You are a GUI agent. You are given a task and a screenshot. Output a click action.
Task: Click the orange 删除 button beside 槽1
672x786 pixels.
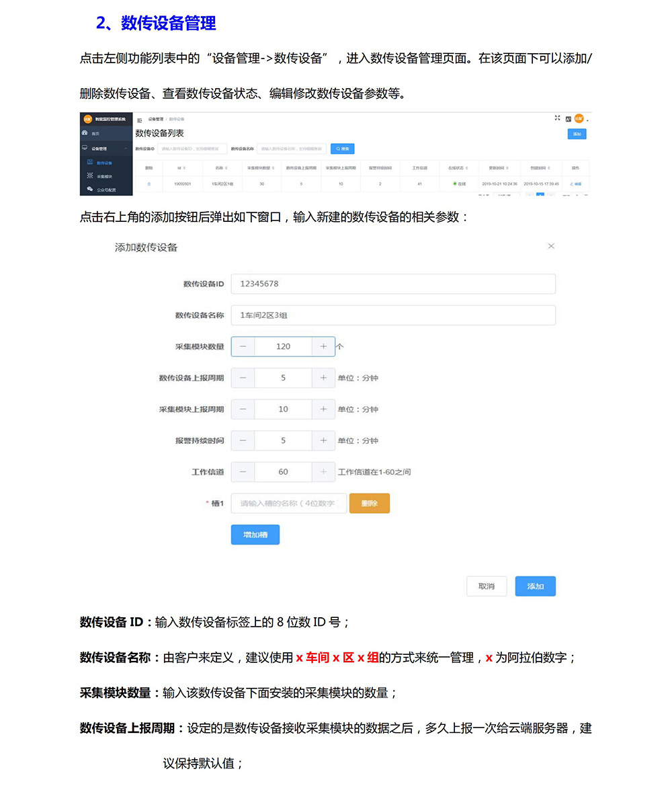pos(370,504)
